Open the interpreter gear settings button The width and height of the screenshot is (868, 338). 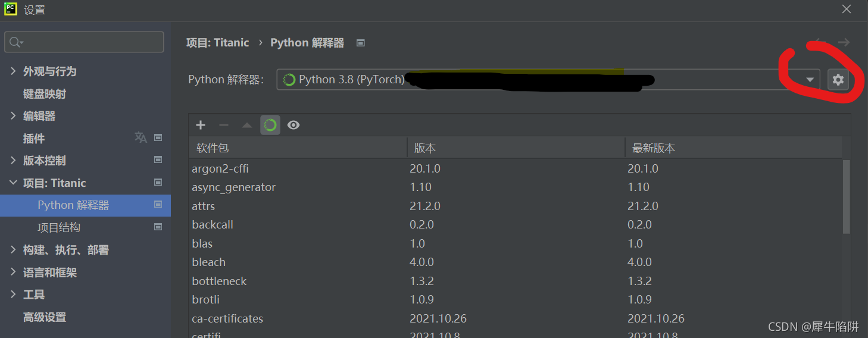(838, 80)
